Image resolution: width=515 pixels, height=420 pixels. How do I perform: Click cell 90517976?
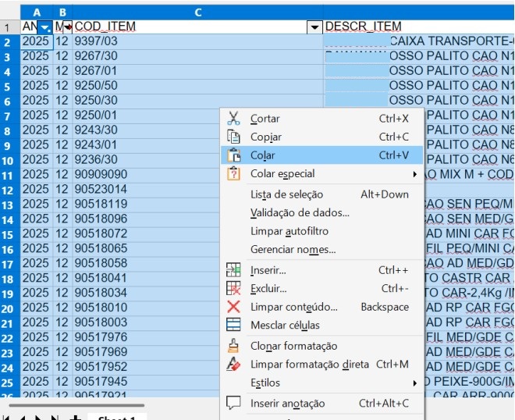(x=146, y=337)
